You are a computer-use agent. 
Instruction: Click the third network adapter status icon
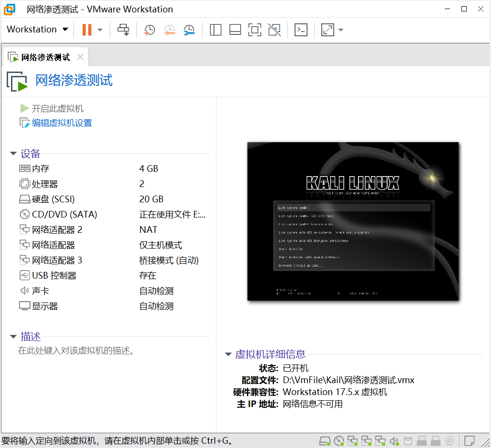click(x=380, y=441)
